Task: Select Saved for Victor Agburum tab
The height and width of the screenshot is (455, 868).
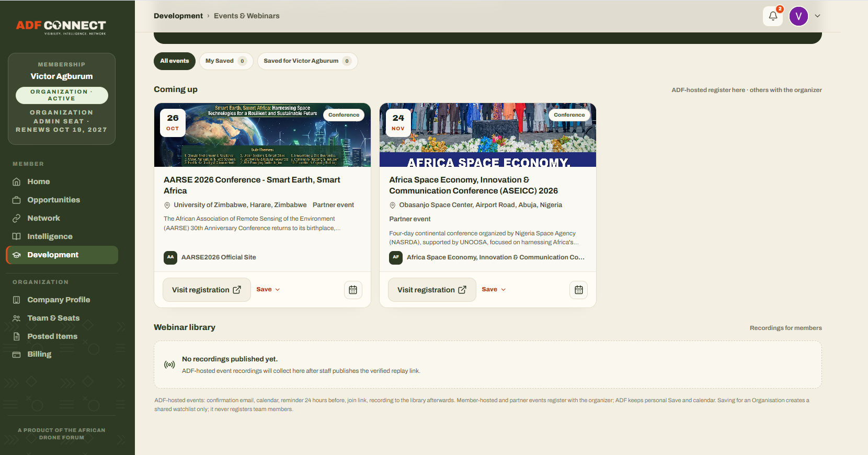Action: (x=307, y=61)
